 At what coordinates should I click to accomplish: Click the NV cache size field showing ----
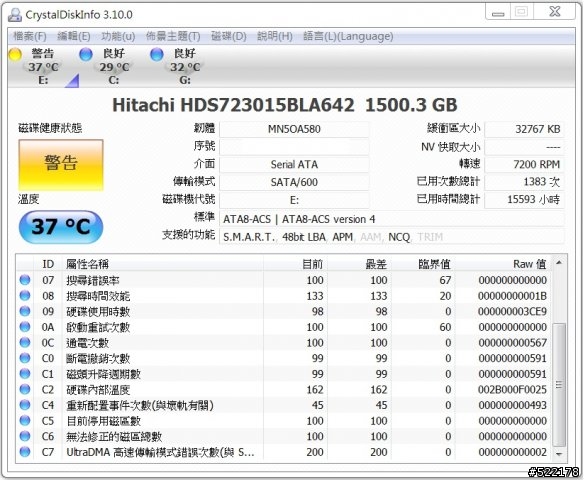(524, 147)
